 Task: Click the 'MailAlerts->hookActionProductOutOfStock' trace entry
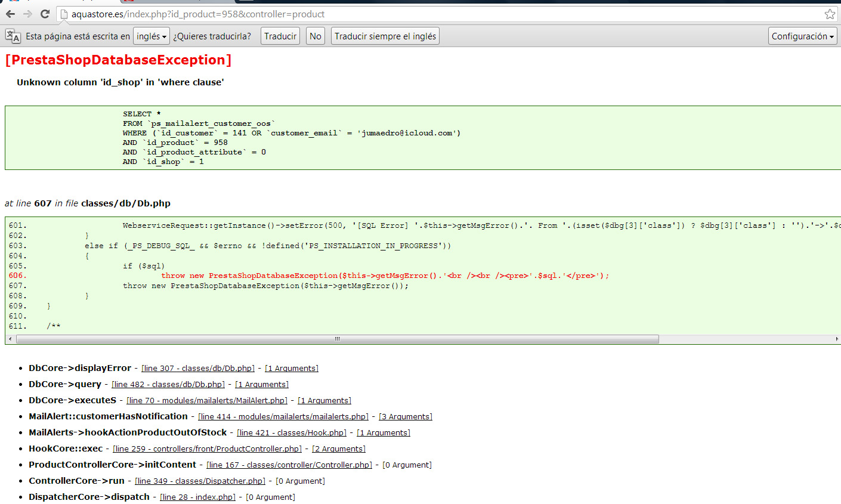click(x=128, y=432)
